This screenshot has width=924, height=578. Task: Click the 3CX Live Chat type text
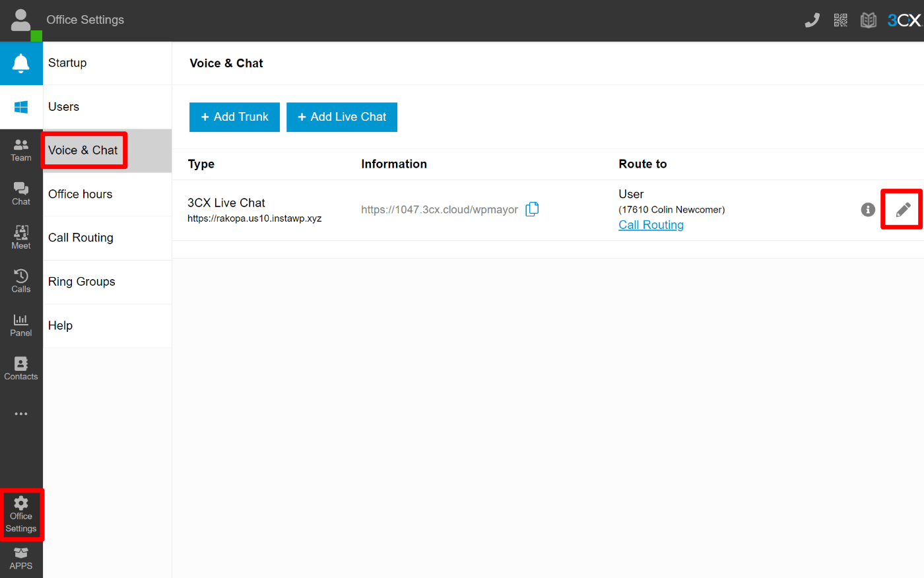pos(226,203)
